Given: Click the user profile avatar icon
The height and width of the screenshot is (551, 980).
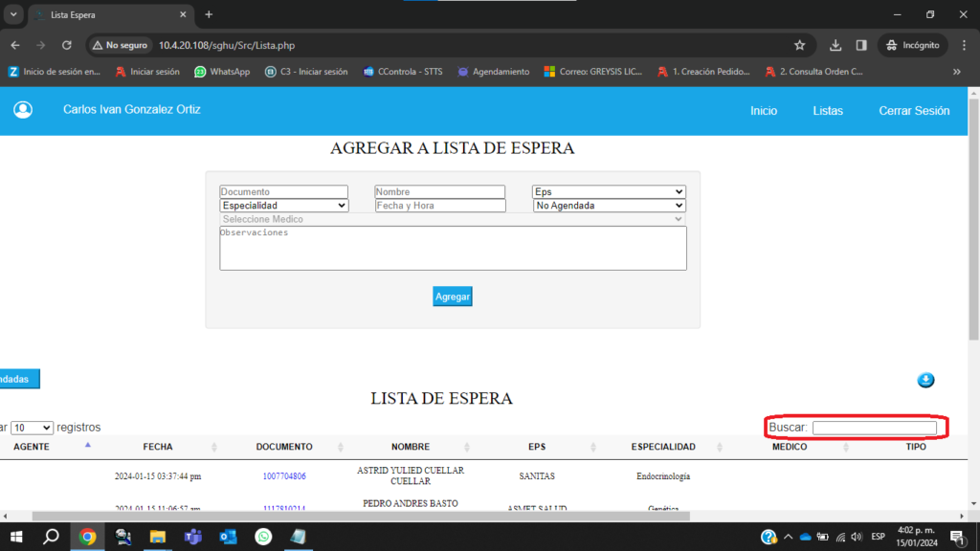Looking at the screenshot, I should coord(23,110).
